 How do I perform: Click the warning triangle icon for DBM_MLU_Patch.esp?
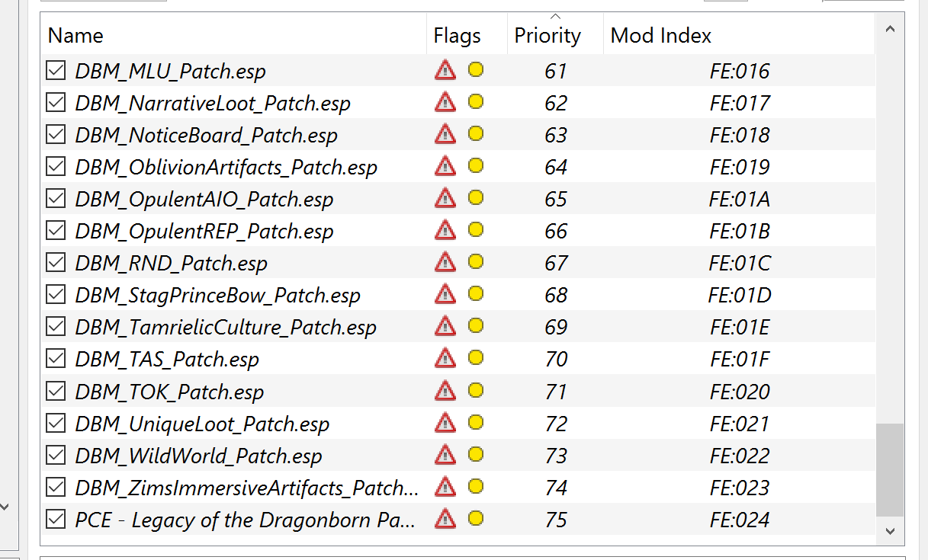pos(445,71)
